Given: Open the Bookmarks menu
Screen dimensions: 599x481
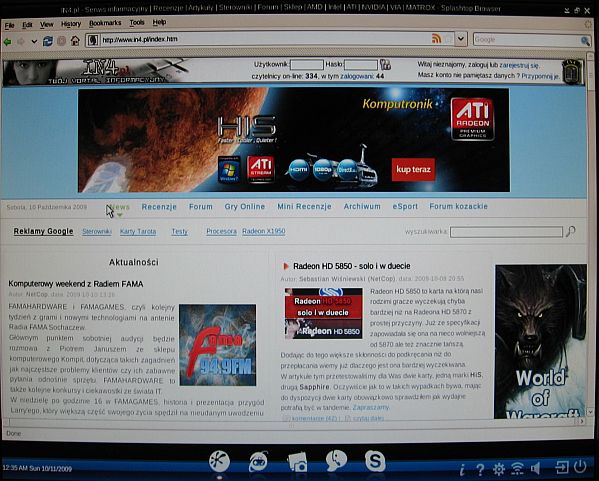Looking at the screenshot, I should [105, 23].
